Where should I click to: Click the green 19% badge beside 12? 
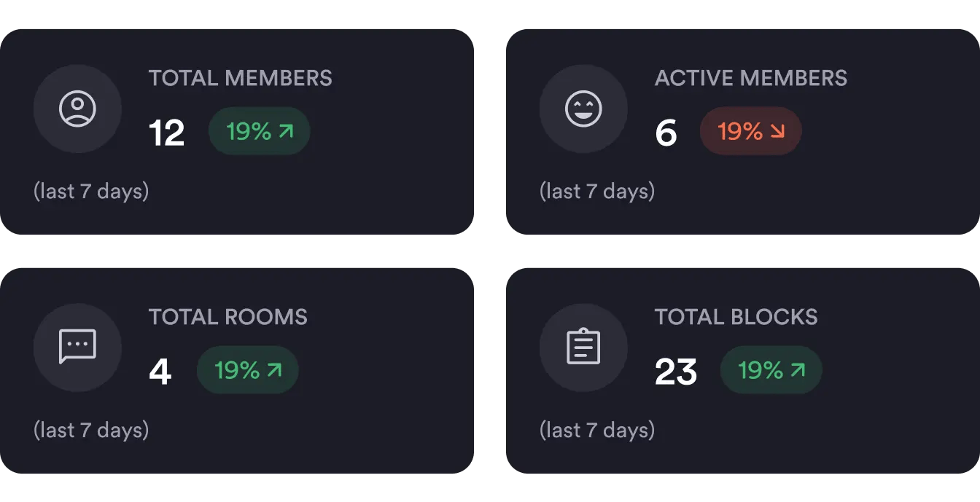coord(259,132)
